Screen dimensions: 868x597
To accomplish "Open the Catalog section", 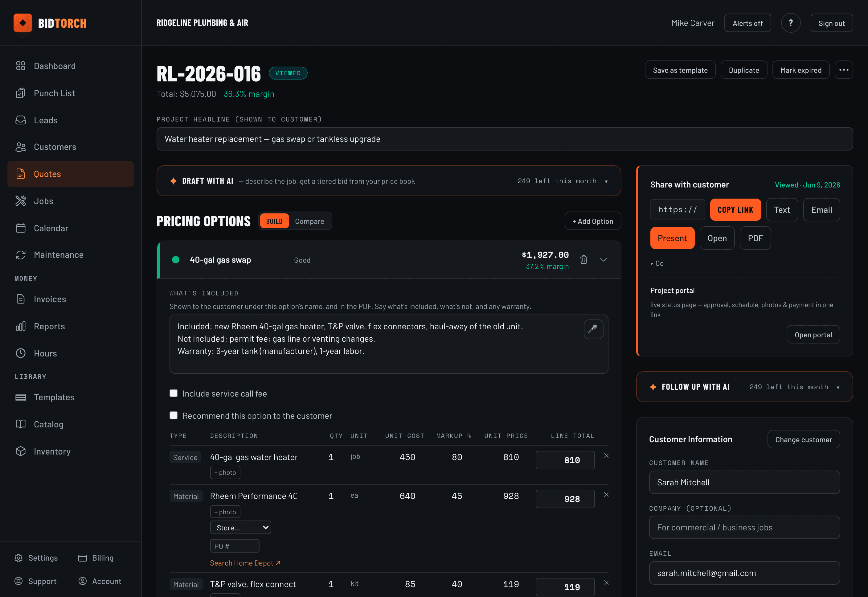I will click(70, 424).
